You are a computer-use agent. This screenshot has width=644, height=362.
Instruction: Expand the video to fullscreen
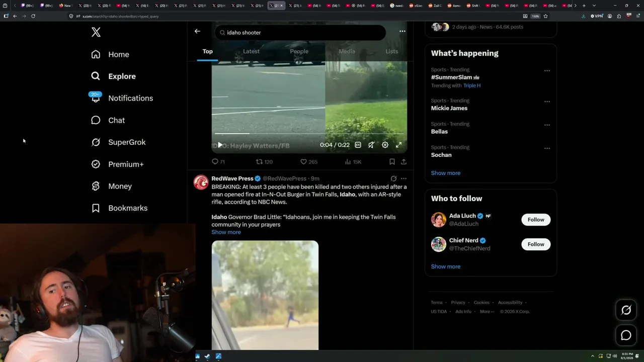pyautogui.click(x=398, y=145)
